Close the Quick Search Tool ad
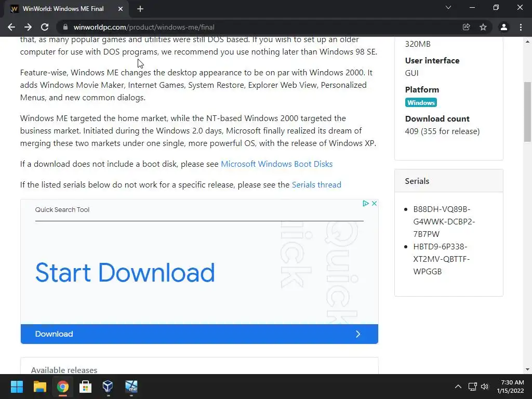 click(374, 203)
